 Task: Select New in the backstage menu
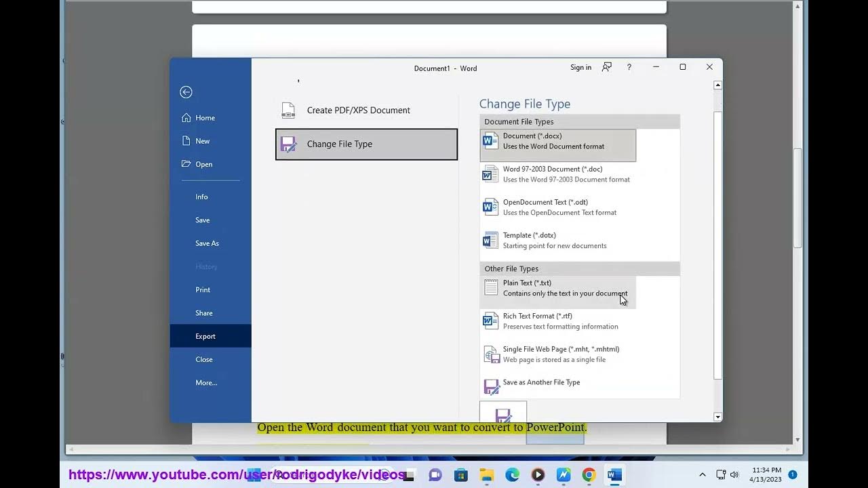pyautogui.click(x=210, y=141)
